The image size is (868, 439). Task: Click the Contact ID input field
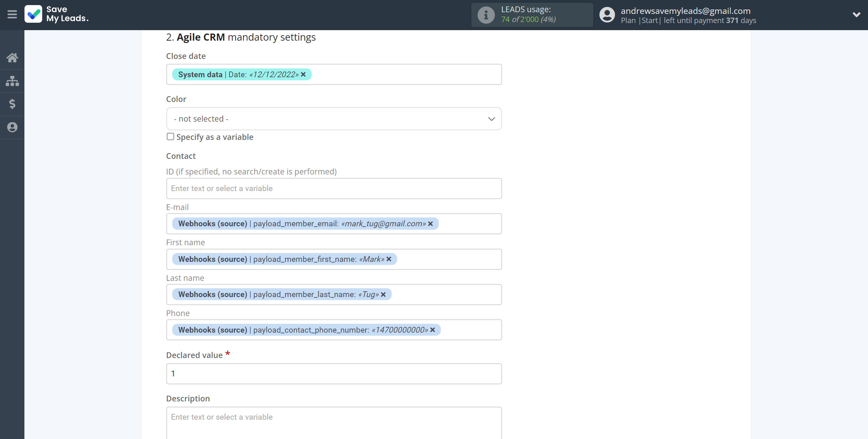(334, 188)
